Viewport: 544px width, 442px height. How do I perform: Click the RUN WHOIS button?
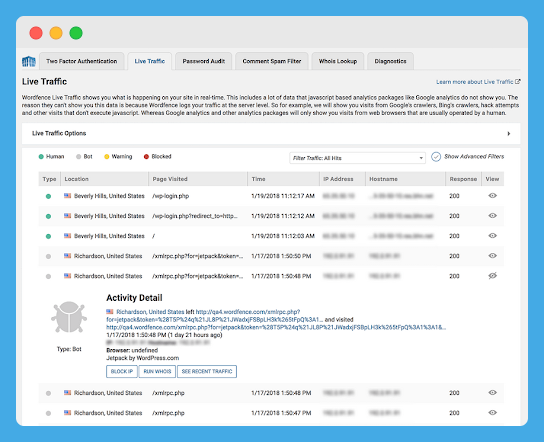157,371
